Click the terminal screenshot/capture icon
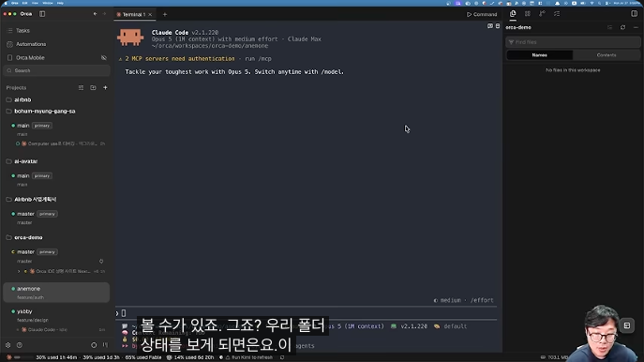This screenshot has width=644, height=362. 490,26
